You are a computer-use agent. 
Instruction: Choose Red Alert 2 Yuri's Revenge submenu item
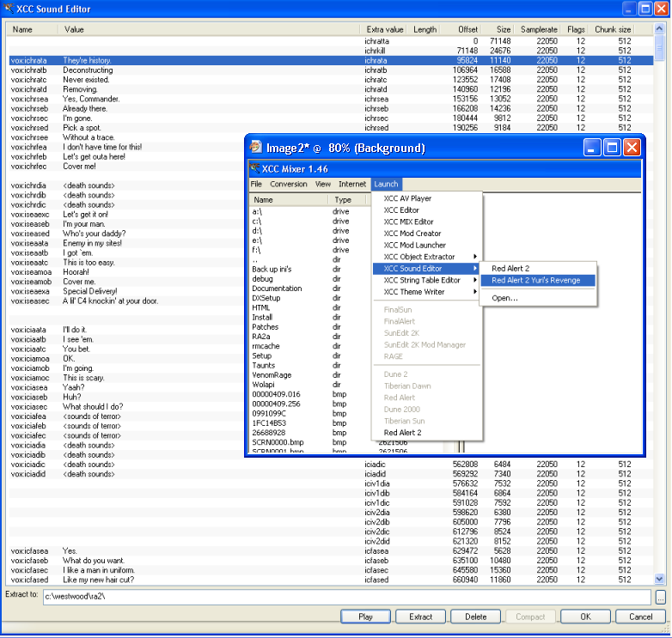pyautogui.click(x=538, y=280)
